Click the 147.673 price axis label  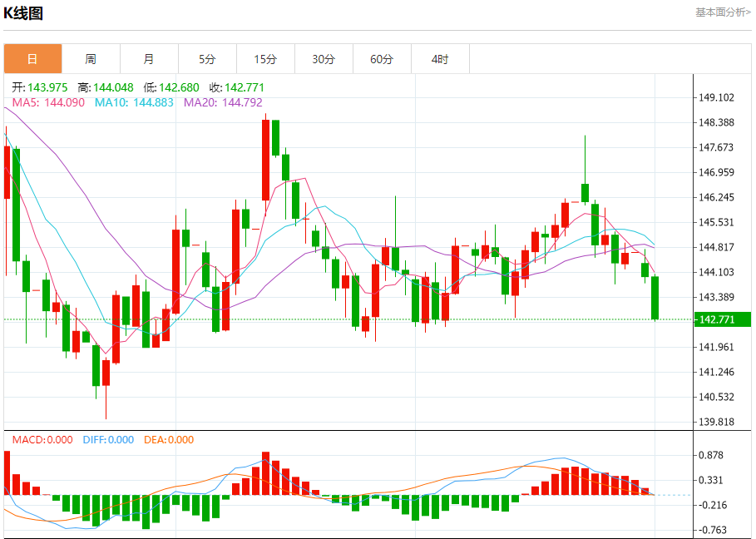point(716,147)
